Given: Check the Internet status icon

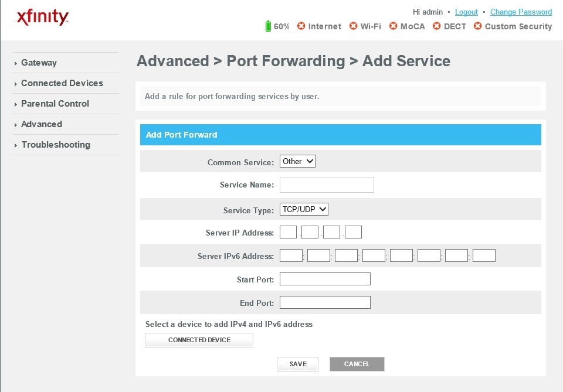Looking at the screenshot, I should pos(301,26).
